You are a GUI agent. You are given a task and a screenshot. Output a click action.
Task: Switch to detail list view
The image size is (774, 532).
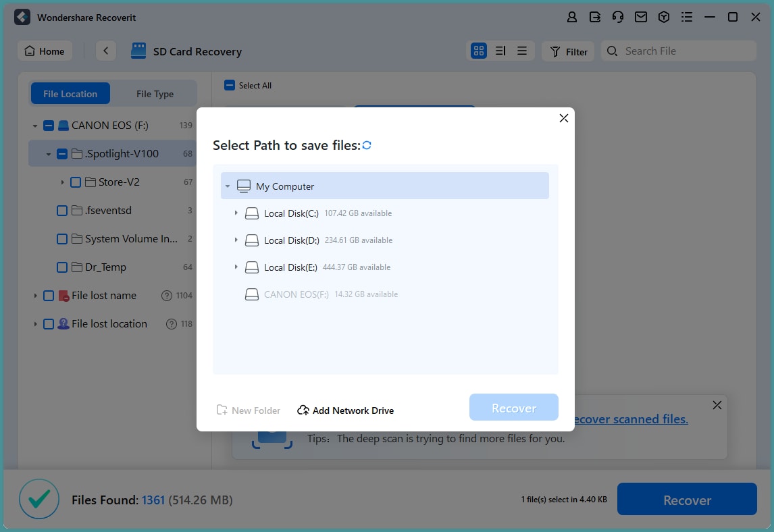point(500,51)
